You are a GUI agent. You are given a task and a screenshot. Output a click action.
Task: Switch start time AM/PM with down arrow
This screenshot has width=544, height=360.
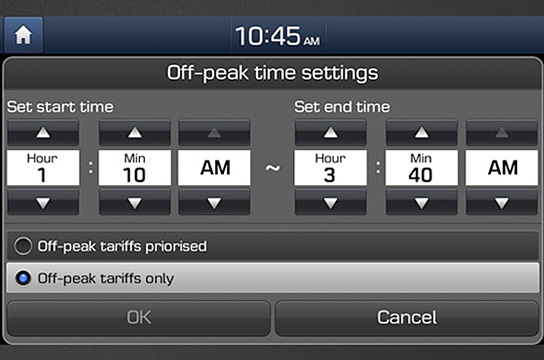point(214,202)
